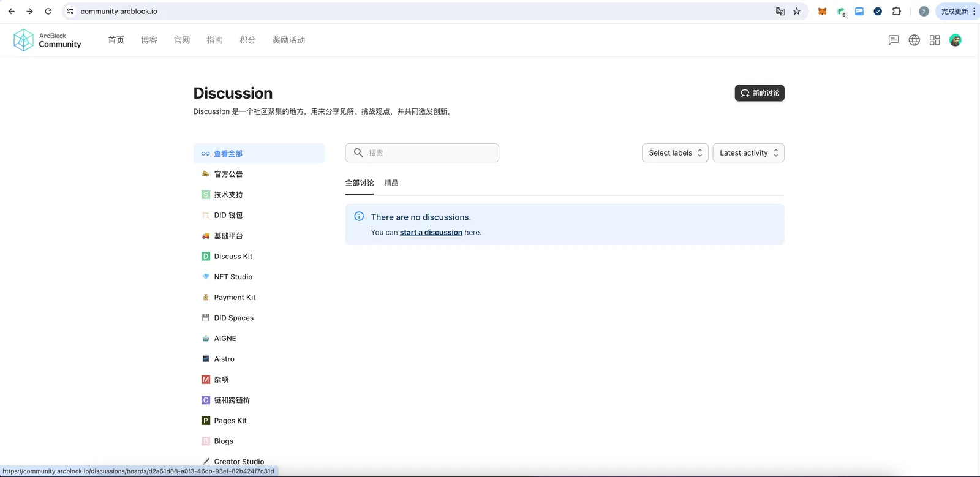Open the MetaMask fox extension
980x477 pixels.
click(x=823, y=11)
